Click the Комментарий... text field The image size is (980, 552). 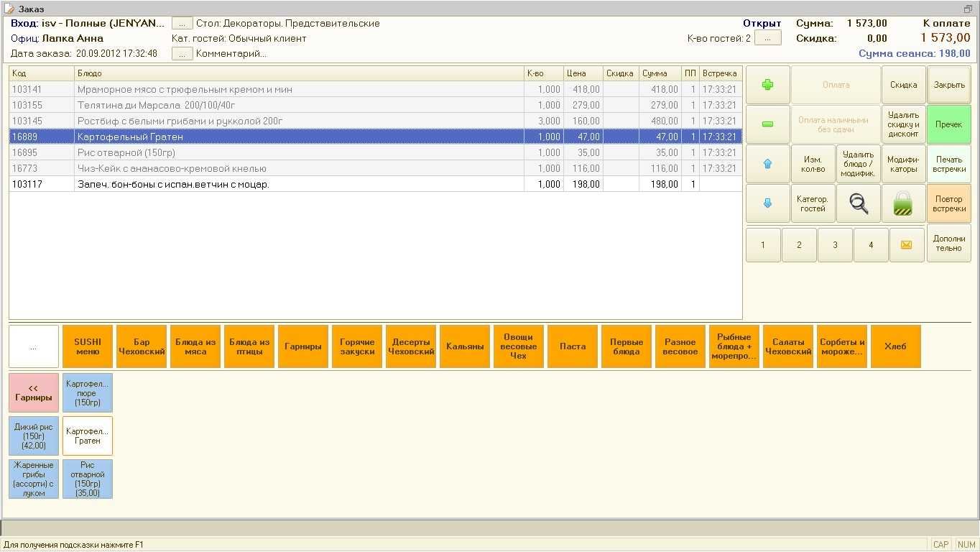point(231,53)
